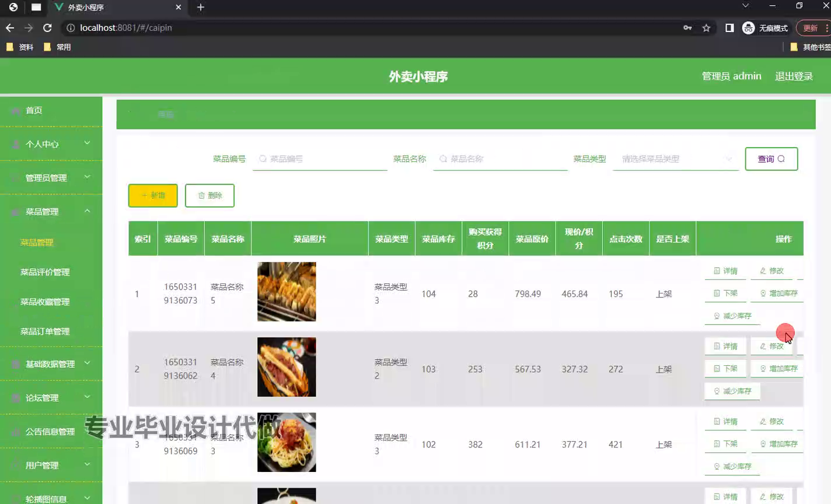Reload the localhost page
831x504 pixels.
47,27
